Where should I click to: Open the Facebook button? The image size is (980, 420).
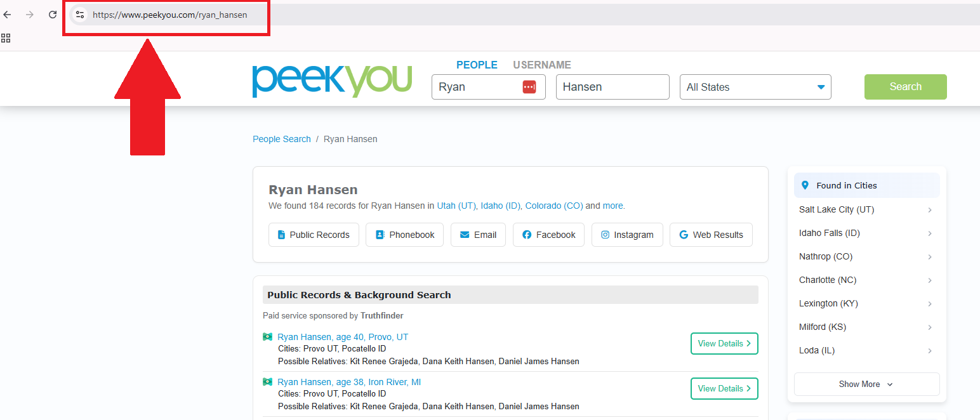point(548,235)
